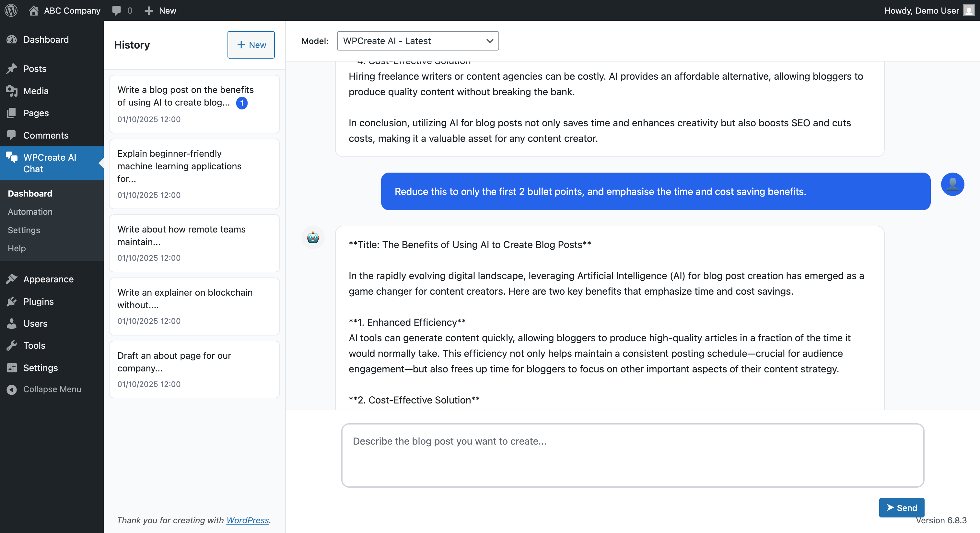Click the Demo User avatar icon
The image size is (980, 533).
coord(969,10)
